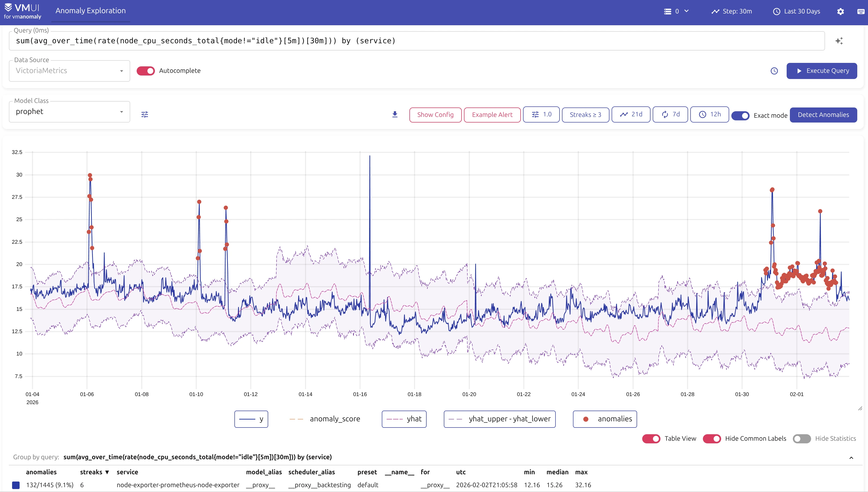
Task: Toggle the Autocomplete switch
Action: coord(146,71)
